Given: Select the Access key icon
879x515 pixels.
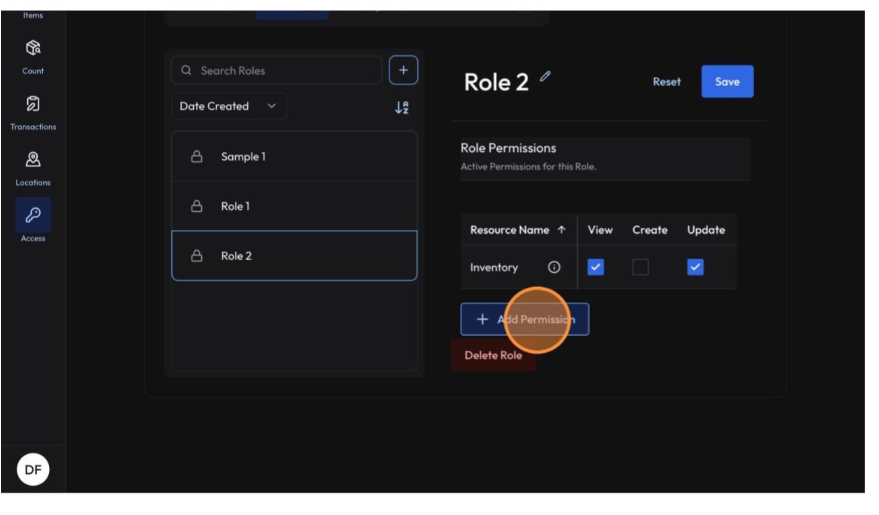Looking at the screenshot, I should (x=33, y=215).
